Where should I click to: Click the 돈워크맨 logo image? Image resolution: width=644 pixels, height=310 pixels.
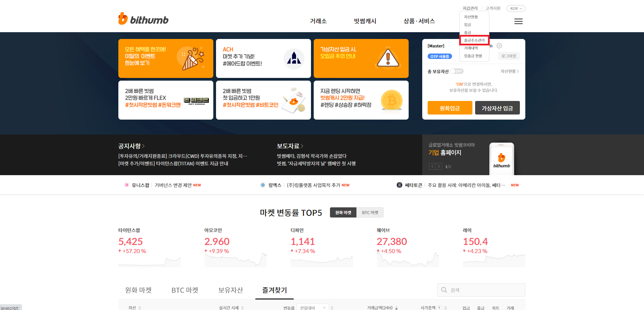196,101
